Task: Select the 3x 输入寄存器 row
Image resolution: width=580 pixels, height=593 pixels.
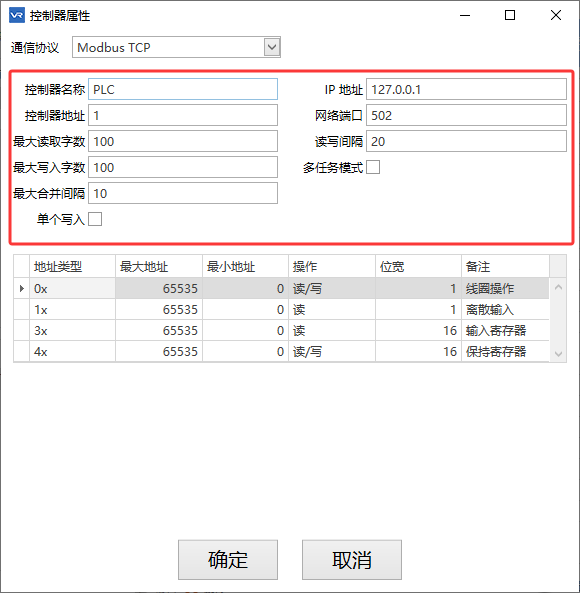Action: [x=281, y=331]
